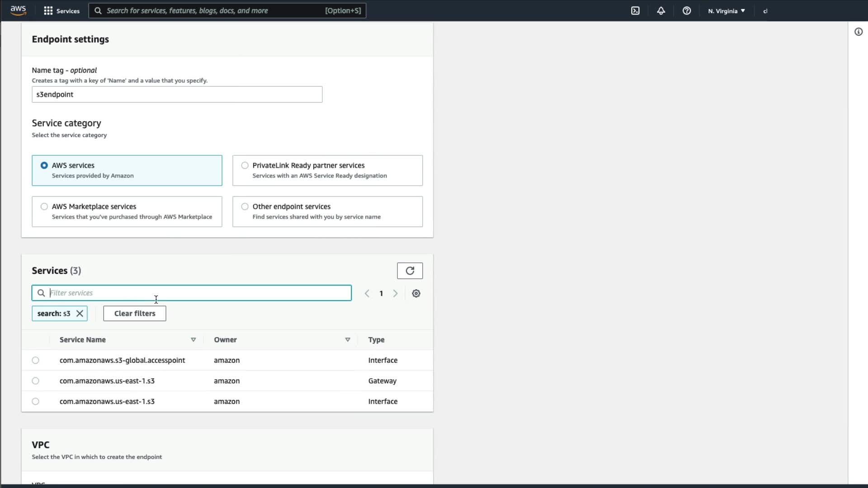868x488 pixels.
Task: Open the info panel icon
Action: tap(858, 32)
